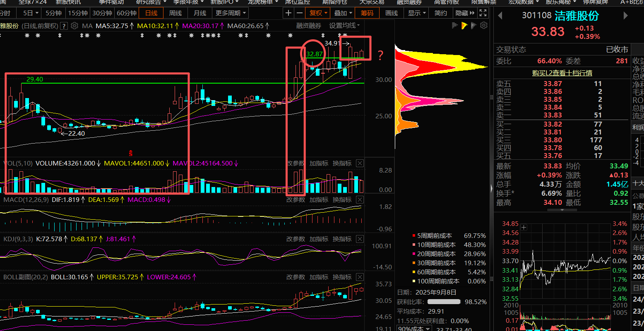The image size is (644, 331).
Task: Expand quote panel via small down arrow
Action: tap(562, 210)
